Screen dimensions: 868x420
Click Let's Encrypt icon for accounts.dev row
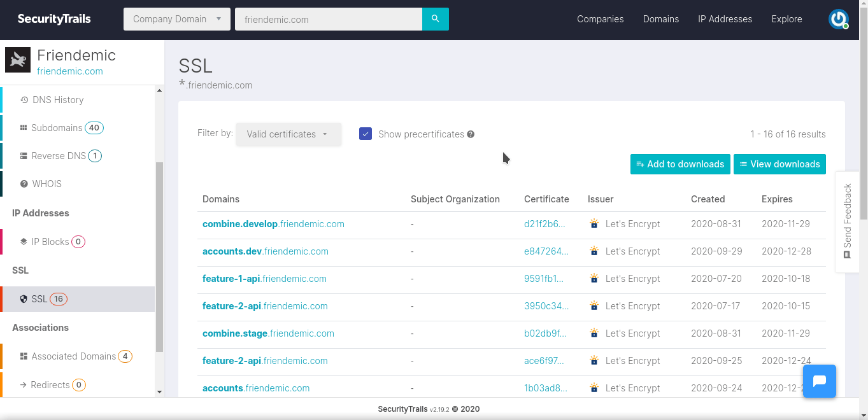click(594, 251)
